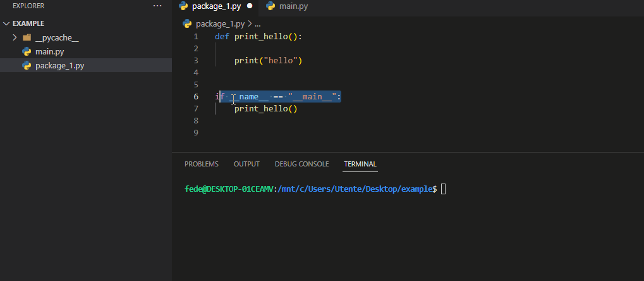644x281 pixels.
Task: Click the unsaved dot on package_1.py tab
Action: [x=250, y=6]
